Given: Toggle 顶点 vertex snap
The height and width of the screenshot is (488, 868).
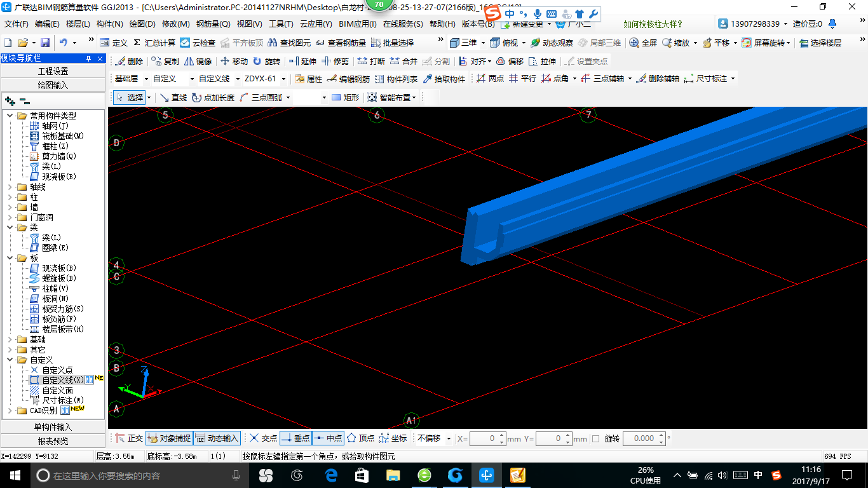Looking at the screenshot, I should 360,438.
